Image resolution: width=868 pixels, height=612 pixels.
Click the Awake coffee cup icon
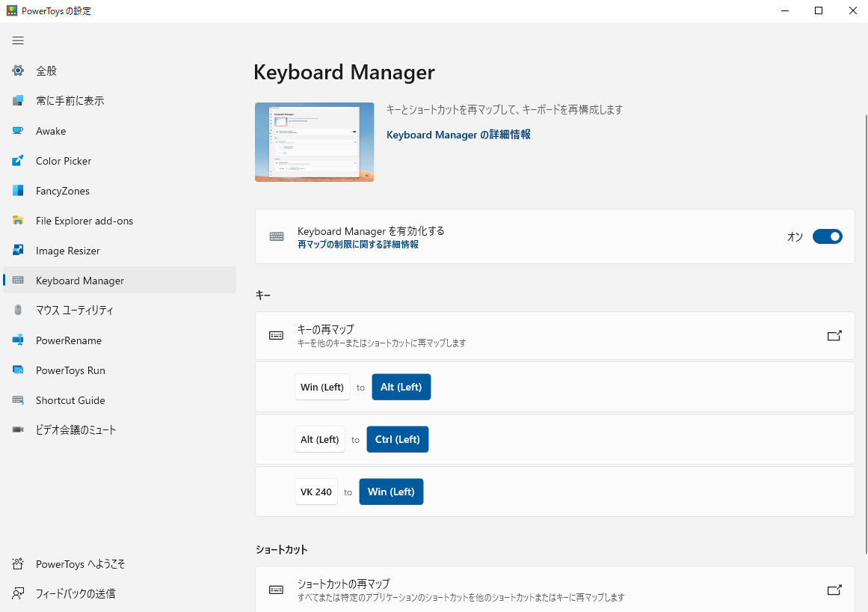pyautogui.click(x=18, y=131)
